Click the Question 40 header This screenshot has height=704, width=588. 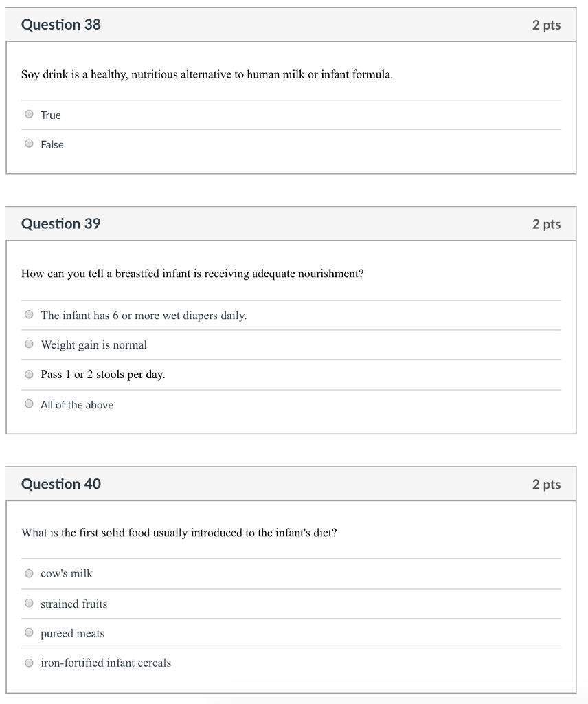pos(61,484)
